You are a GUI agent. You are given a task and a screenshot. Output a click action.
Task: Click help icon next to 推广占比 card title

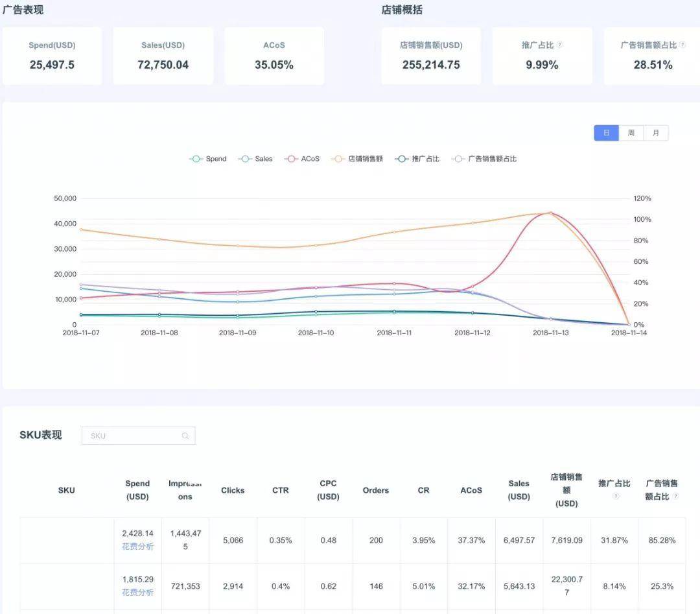pyautogui.click(x=559, y=45)
